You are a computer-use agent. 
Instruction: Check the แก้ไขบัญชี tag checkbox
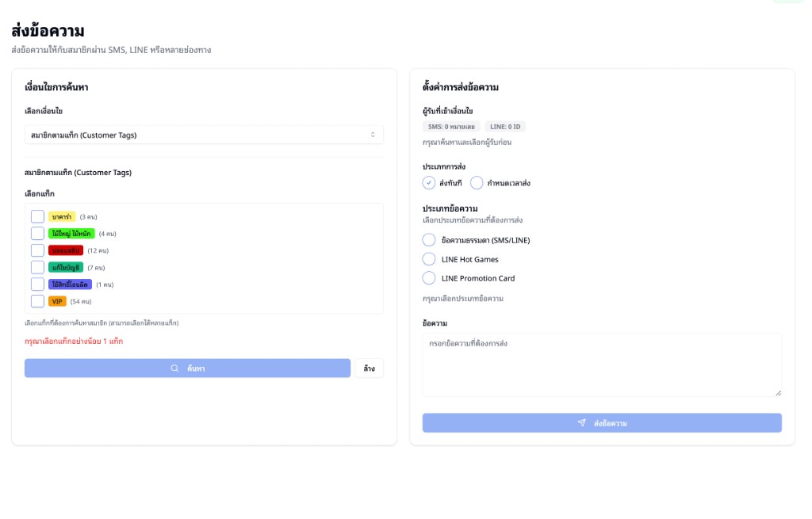pos(37,268)
